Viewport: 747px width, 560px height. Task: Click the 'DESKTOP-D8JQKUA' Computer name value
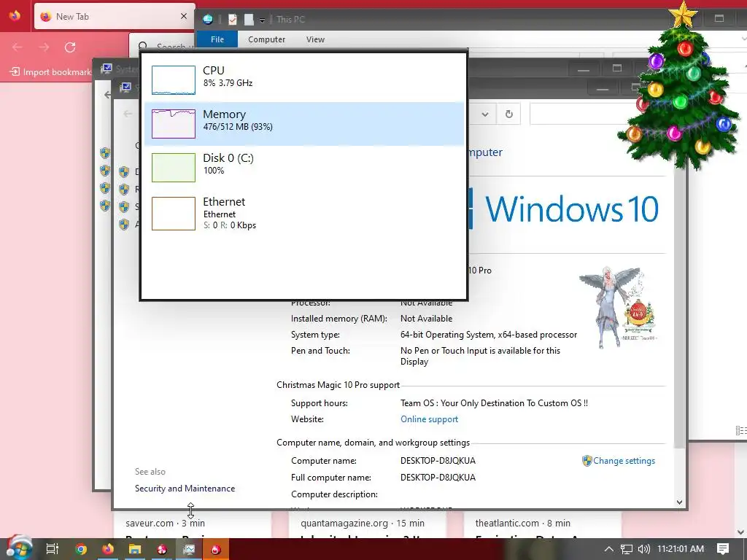pyautogui.click(x=438, y=461)
